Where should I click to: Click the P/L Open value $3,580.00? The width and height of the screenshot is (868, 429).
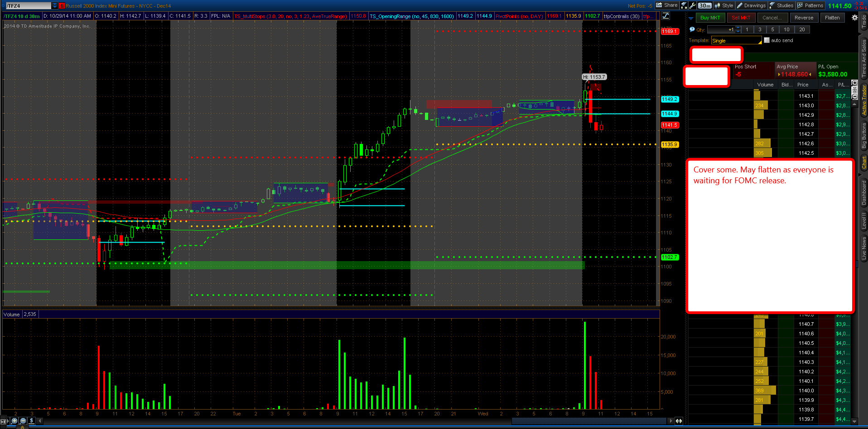(833, 74)
